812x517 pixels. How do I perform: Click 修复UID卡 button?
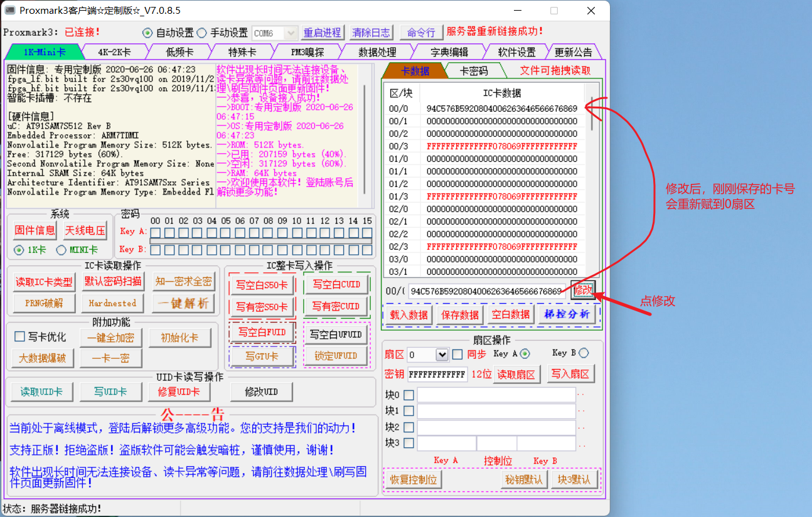click(x=179, y=392)
